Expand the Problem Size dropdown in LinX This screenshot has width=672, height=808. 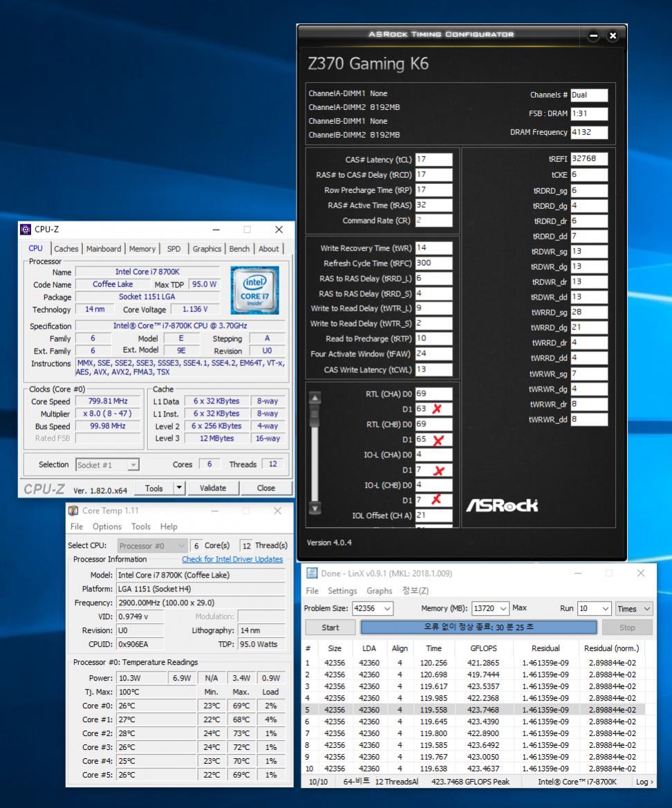pyautogui.click(x=387, y=609)
